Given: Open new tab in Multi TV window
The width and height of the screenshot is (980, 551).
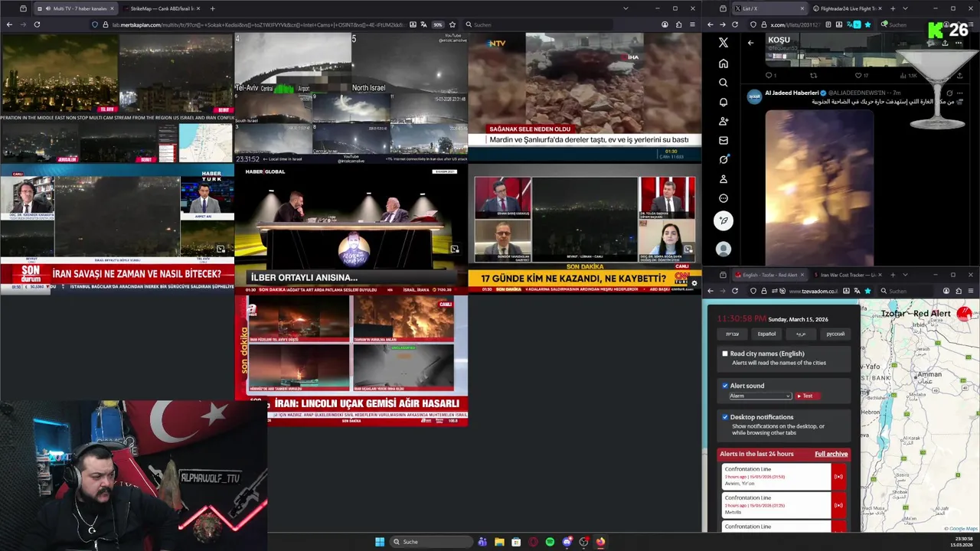Looking at the screenshot, I should [212, 8].
